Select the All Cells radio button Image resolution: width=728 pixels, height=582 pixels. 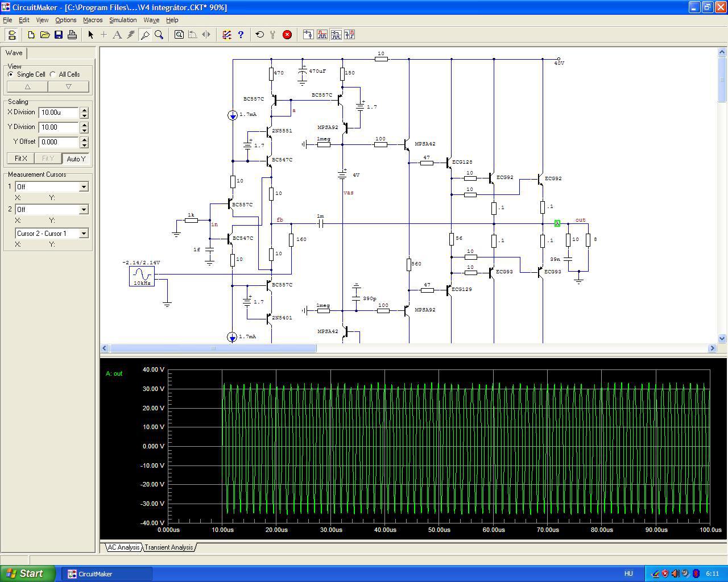click(53, 74)
